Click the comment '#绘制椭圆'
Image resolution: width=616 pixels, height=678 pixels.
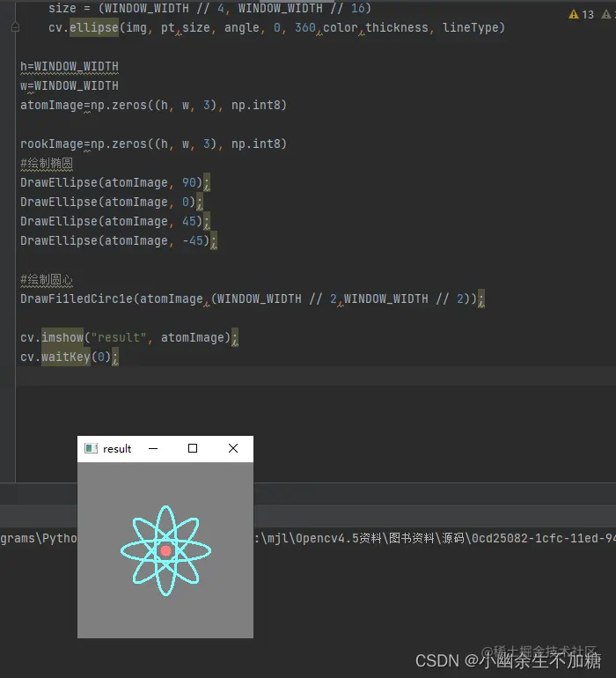click(x=47, y=164)
